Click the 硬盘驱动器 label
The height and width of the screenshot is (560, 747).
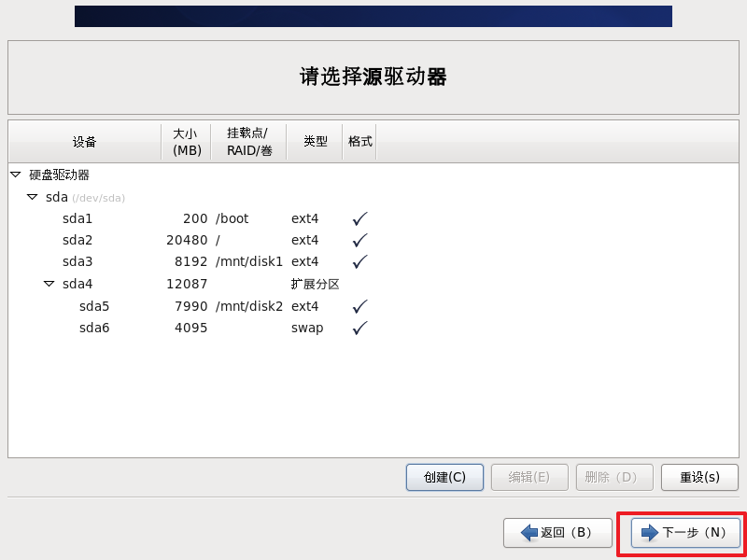[59, 175]
